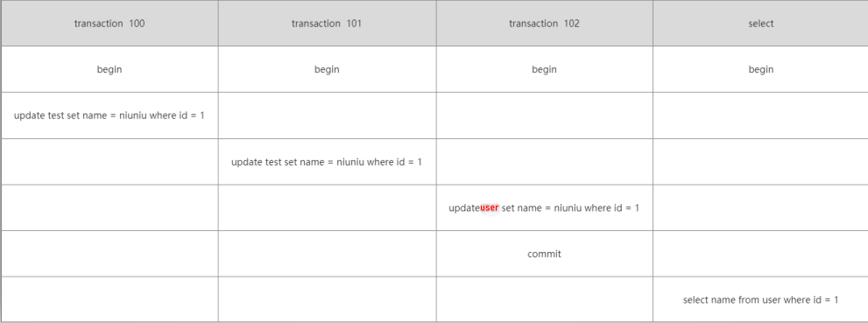Image resolution: width=868 pixels, height=323 pixels.
Task: Click empty cell beside commit in transaction 101
Action: coord(328,254)
